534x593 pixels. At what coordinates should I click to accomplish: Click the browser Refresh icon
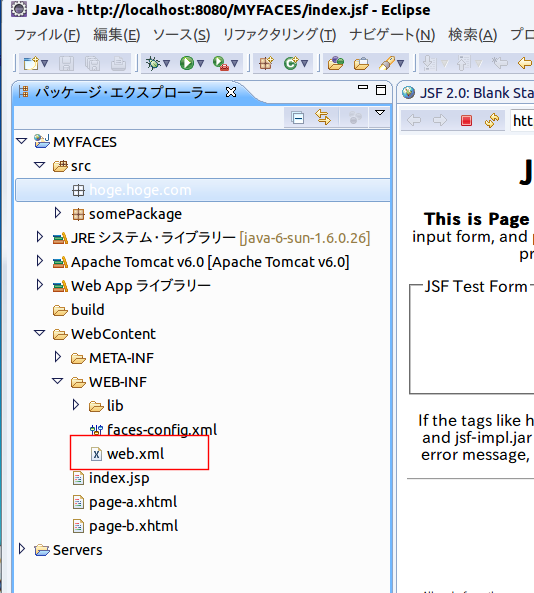point(492,121)
